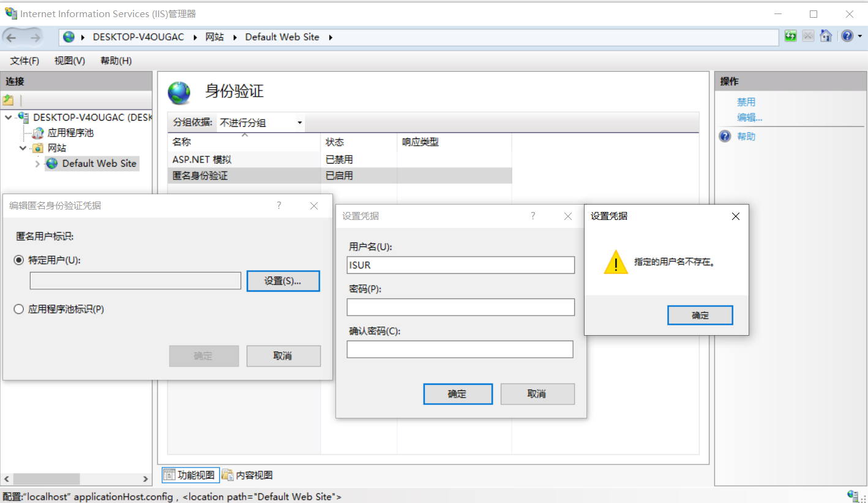Open breadcrumb arrow after DESKTOP-V4OUGAC
Viewport: 868px width, 503px height.
click(195, 37)
